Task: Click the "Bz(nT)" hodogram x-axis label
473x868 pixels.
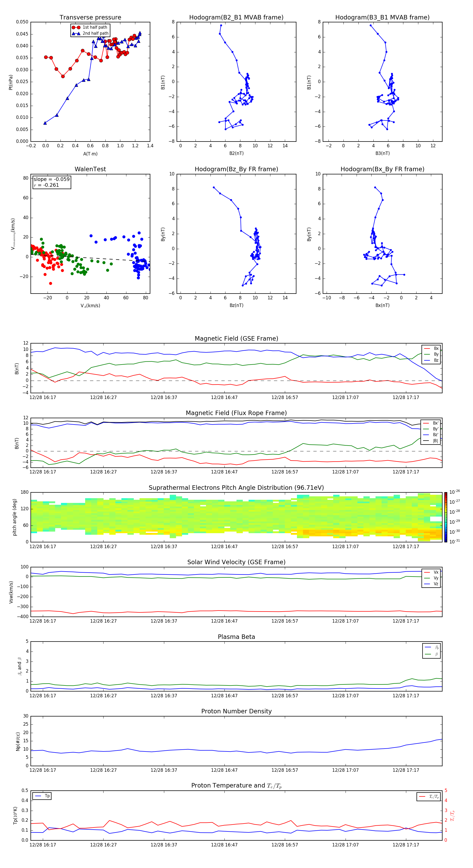Action: pos(236,305)
